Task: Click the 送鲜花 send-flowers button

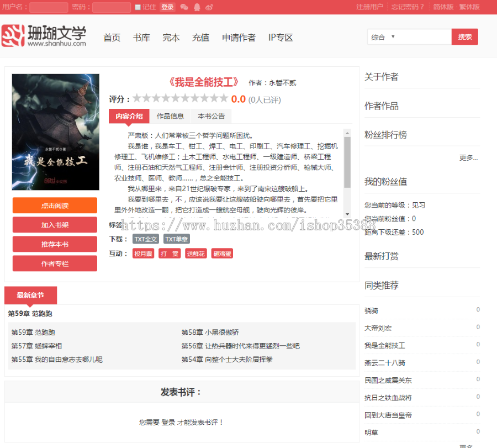Action: [x=196, y=253]
